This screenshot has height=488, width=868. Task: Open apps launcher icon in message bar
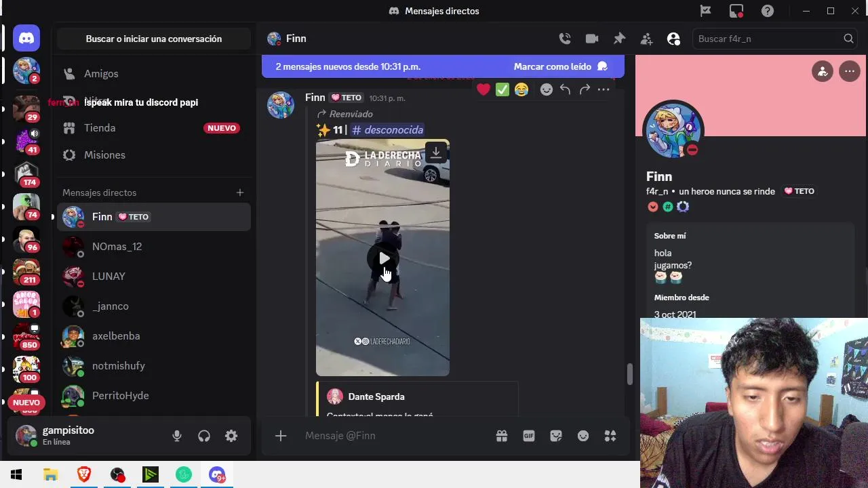coord(610,436)
